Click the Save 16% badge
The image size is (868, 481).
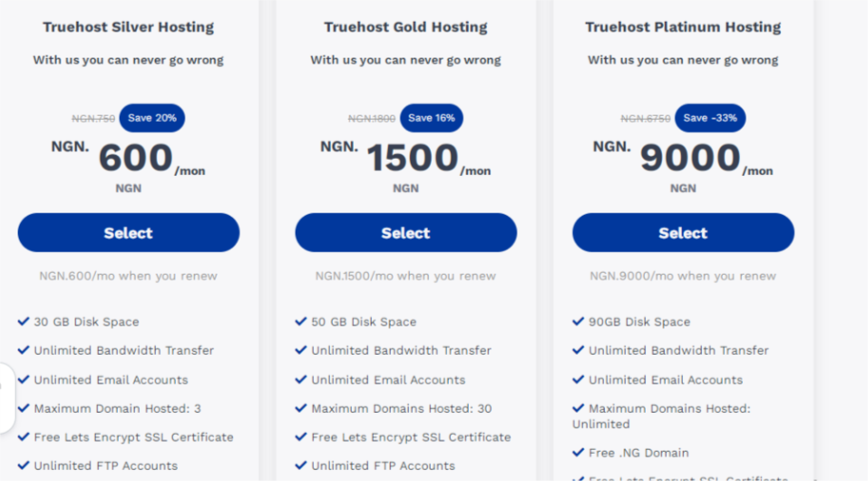coord(431,118)
